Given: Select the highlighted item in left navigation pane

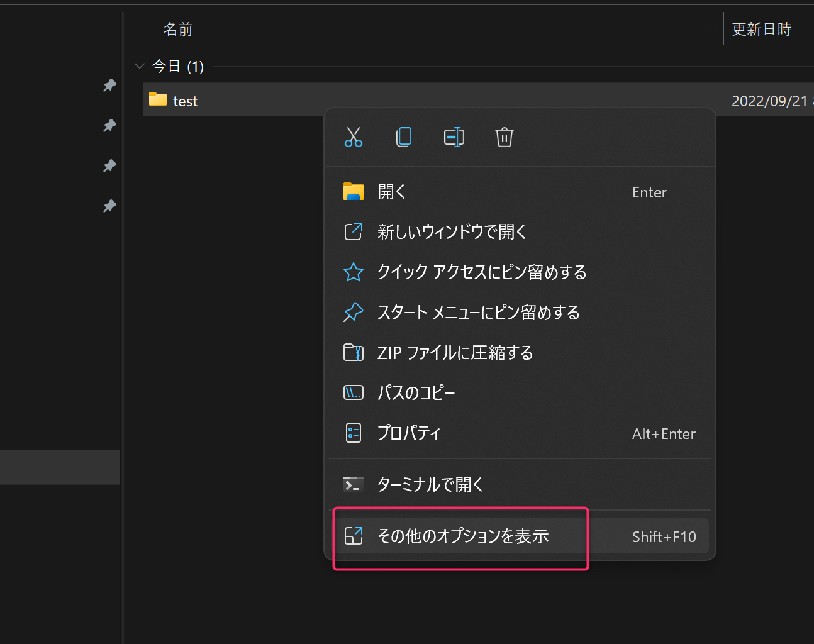Looking at the screenshot, I should (60, 467).
